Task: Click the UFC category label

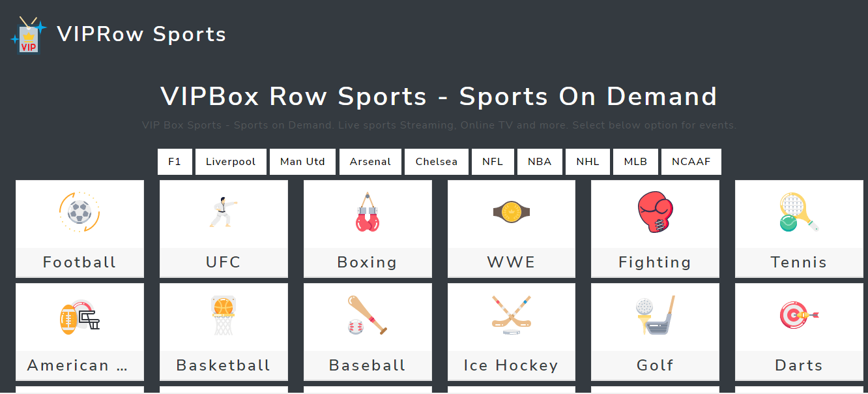Action: (x=224, y=262)
